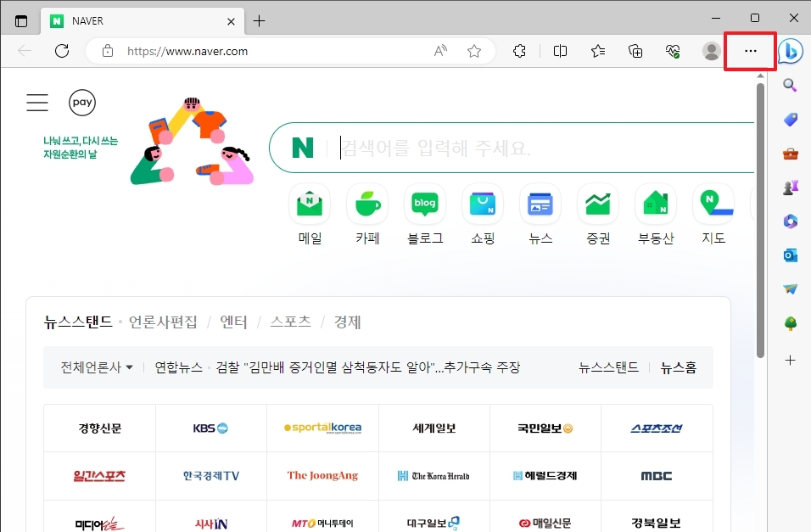Open 연합뉴스 headline about 김만배

pyautogui.click(x=367, y=367)
